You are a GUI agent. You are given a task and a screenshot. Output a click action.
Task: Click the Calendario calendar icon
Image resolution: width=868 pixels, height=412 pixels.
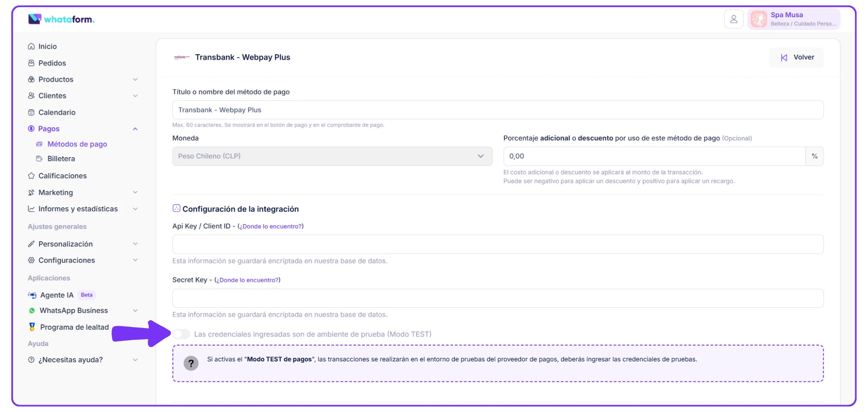(31, 112)
